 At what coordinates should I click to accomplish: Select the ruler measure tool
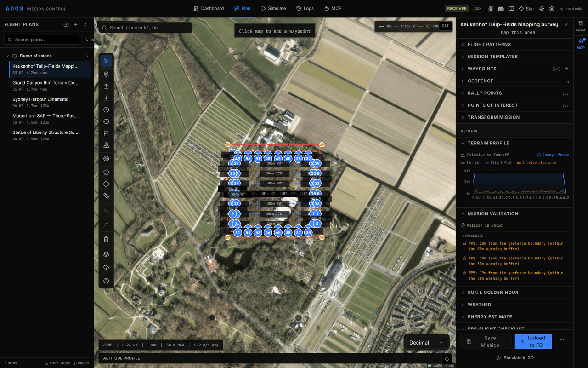click(x=106, y=196)
